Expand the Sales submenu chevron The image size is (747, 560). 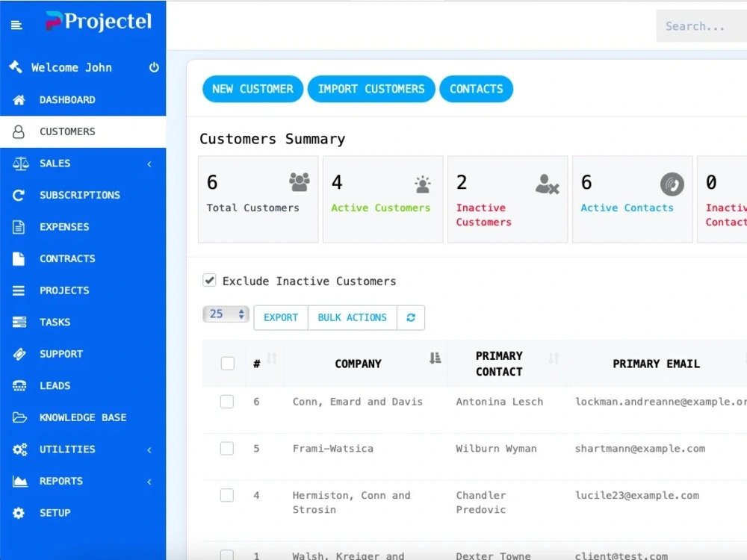(149, 164)
